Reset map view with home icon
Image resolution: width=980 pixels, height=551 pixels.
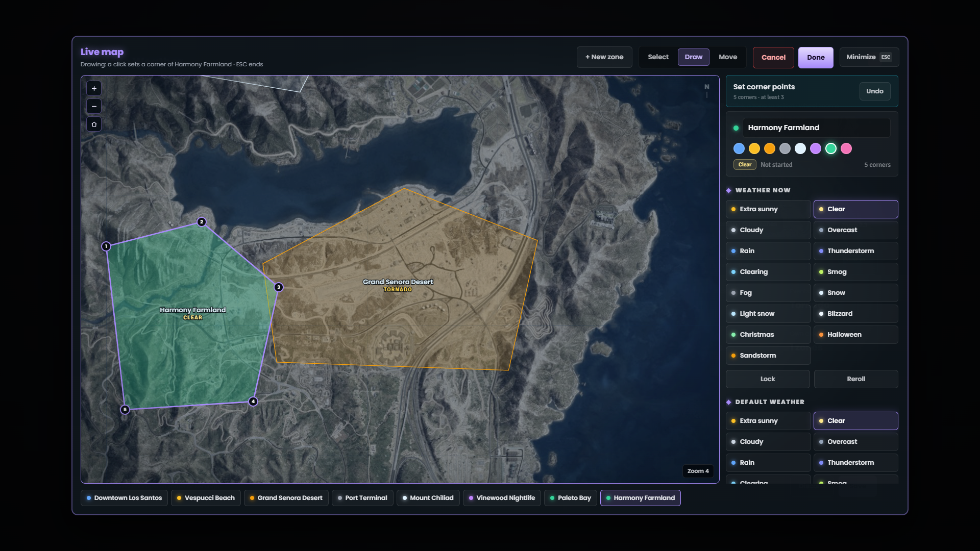click(x=94, y=124)
